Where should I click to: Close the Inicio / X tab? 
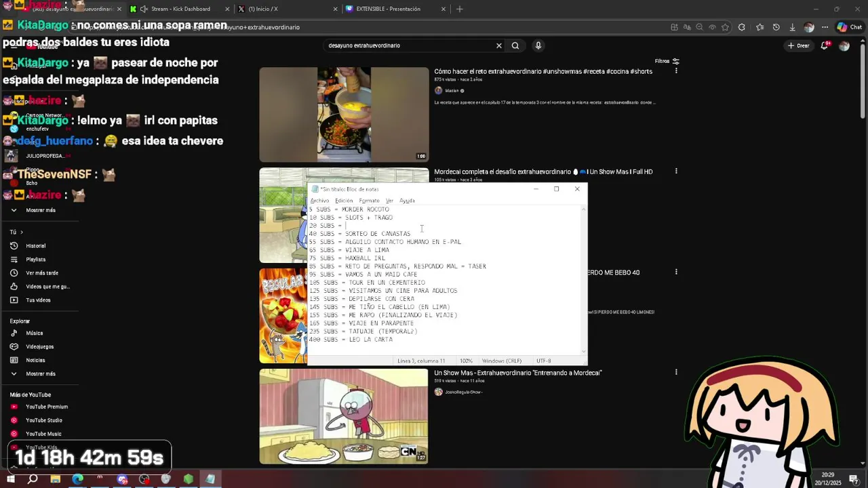pyautogui.click(x=335, y=9)
